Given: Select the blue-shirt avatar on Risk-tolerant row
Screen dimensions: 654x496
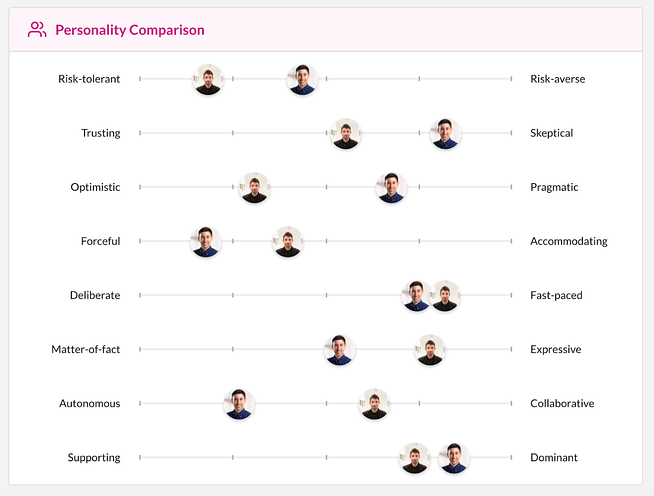Looking at the screenshot, I should [x=302, y=79].
